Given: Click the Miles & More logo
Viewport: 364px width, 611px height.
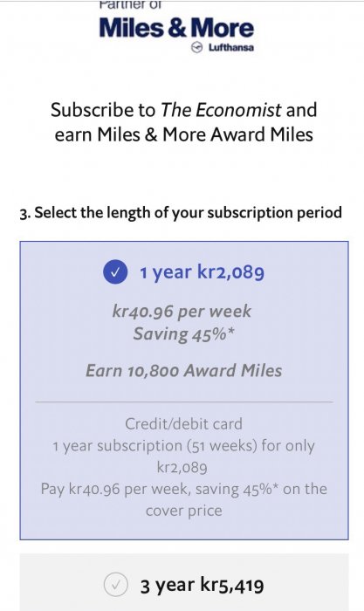Looking at the screenshot, I should 176,29.
